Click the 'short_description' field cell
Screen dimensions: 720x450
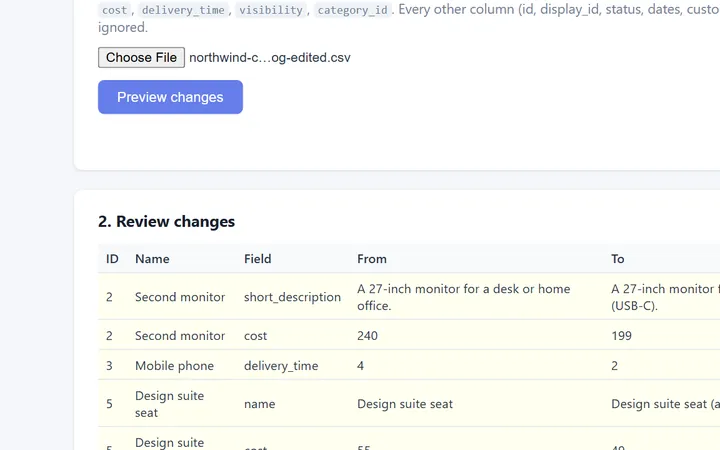[x=292, y=297]
